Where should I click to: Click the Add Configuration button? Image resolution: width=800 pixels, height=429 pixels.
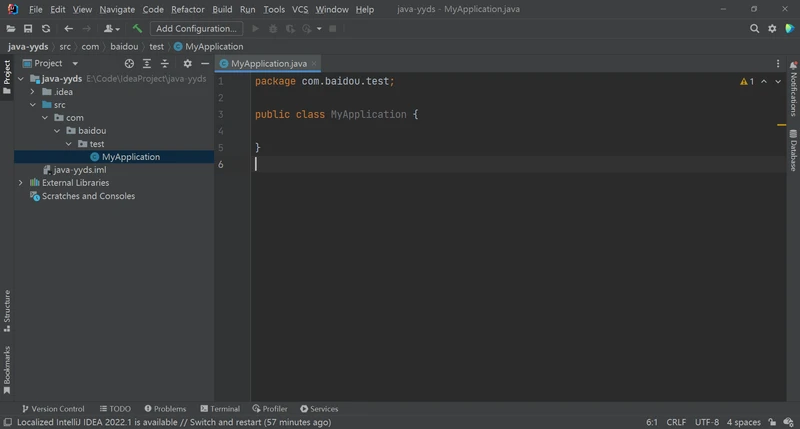click(197, 29)
